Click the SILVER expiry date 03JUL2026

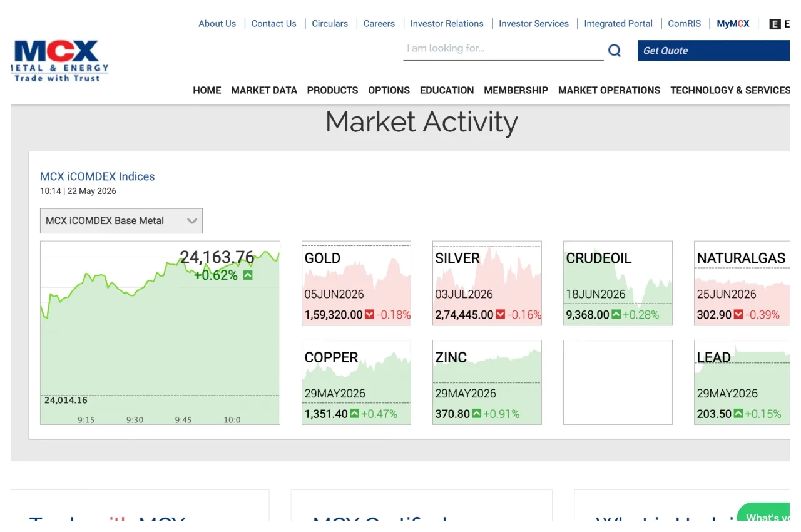[x=464, y=294]
